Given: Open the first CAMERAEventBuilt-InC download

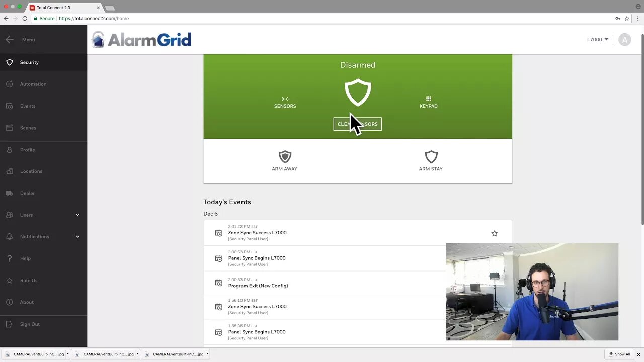Looking at the screenshot, I should pyautogui.click(x=35, y=354).
